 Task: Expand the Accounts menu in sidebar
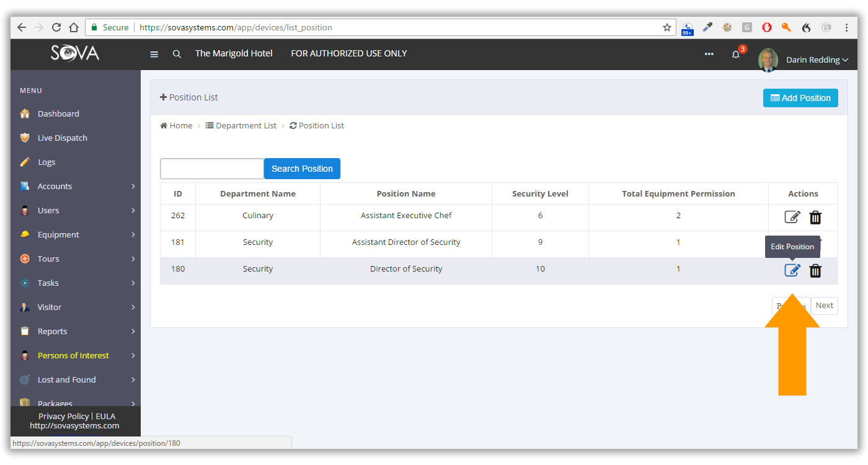pyautogui.click(x=76, y=186)
